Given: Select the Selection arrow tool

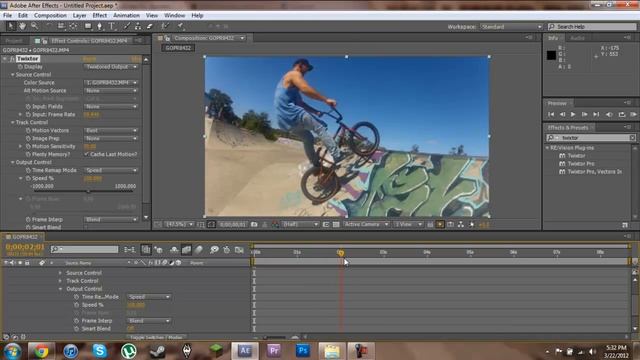Looking at the screenshot, I should [11, 26].
